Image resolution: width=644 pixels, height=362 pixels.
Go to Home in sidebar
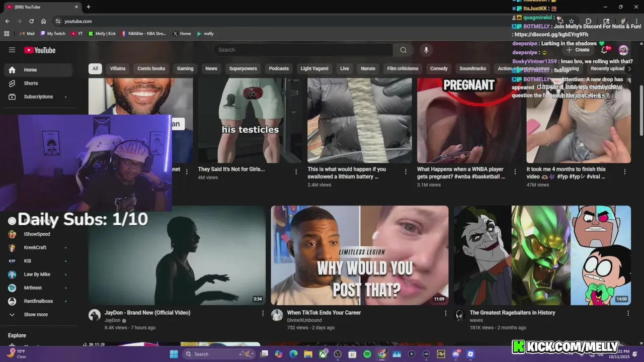(x=38, y=70)
